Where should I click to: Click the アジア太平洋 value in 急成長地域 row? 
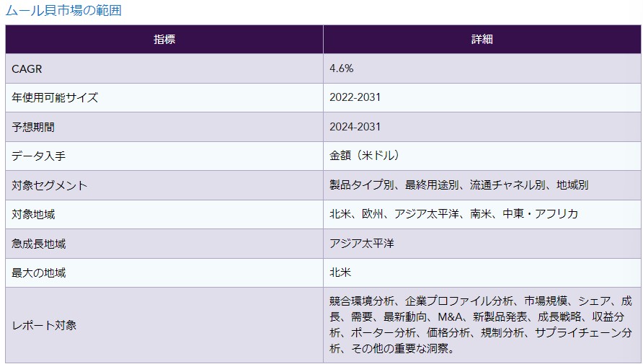coord(361,244)
